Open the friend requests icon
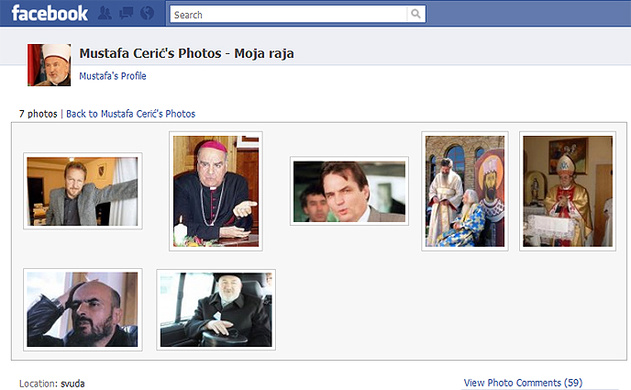This screenshot has width=631, height=390. (105, 13)
